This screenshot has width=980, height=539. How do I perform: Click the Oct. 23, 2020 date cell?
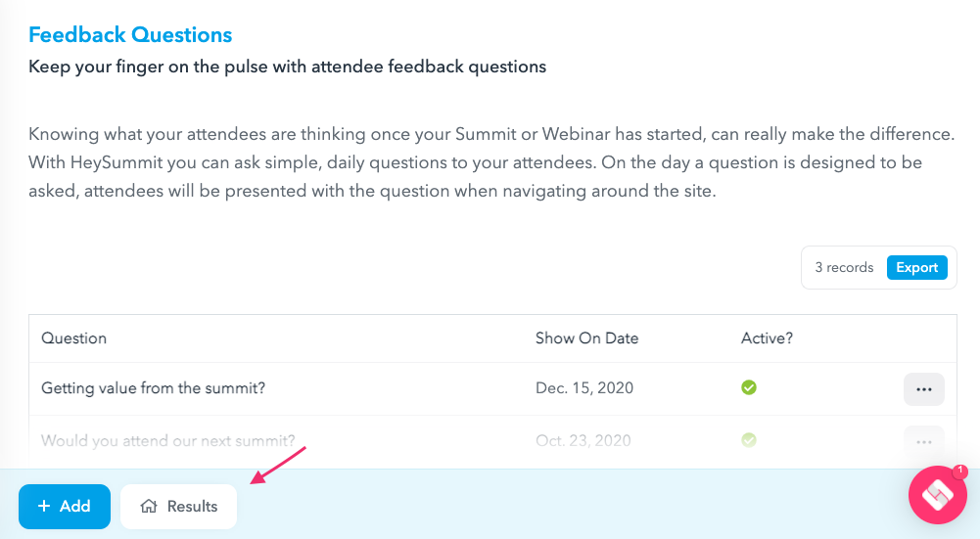pyautogui.click(x=583, y=440)
